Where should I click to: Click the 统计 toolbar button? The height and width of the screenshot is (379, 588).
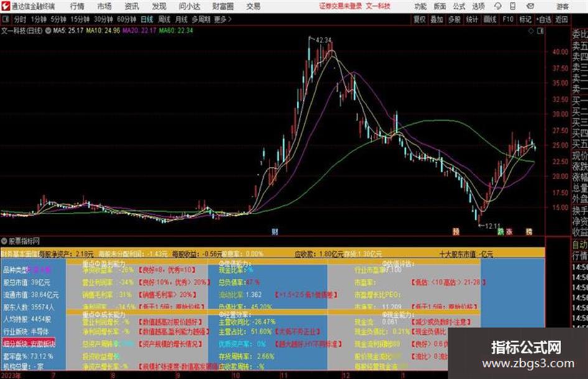[x=472, y=19]
